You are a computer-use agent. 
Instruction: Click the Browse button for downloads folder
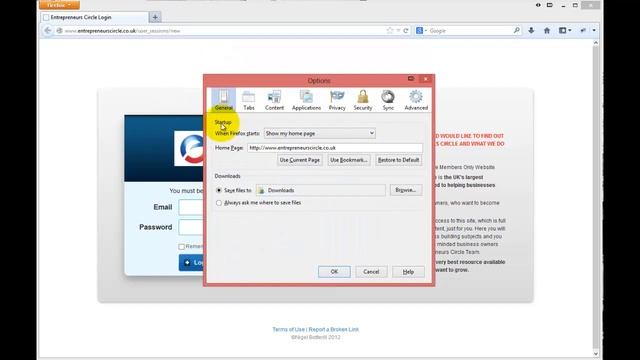(406, 190)
